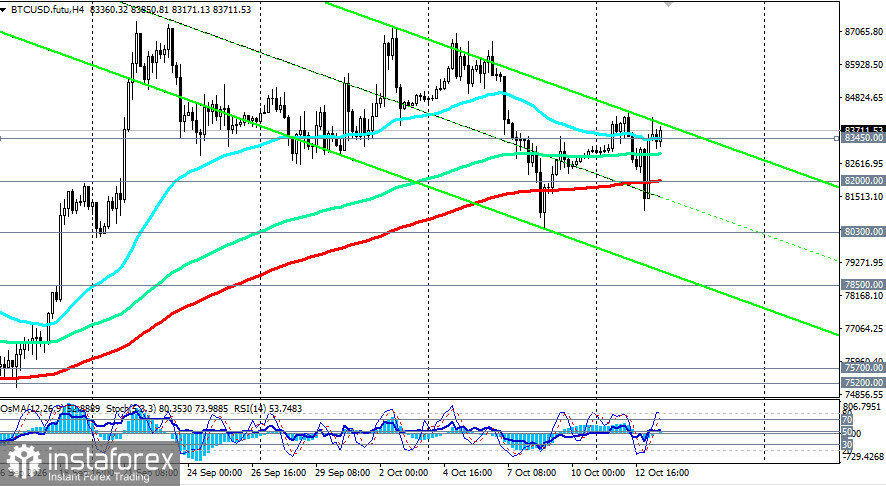Click the 7 Oct 08:00 time label
The image size is (886, 486).
tap(531, 473)
